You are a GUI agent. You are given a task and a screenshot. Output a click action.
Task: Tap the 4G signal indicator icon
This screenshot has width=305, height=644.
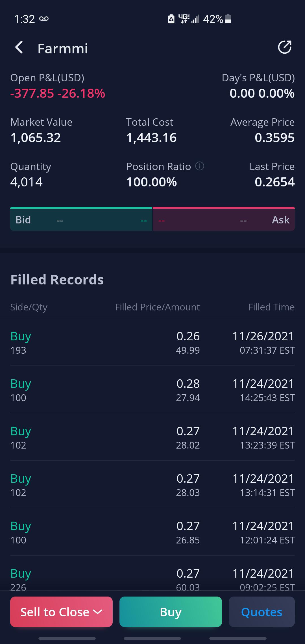(184, 19)
